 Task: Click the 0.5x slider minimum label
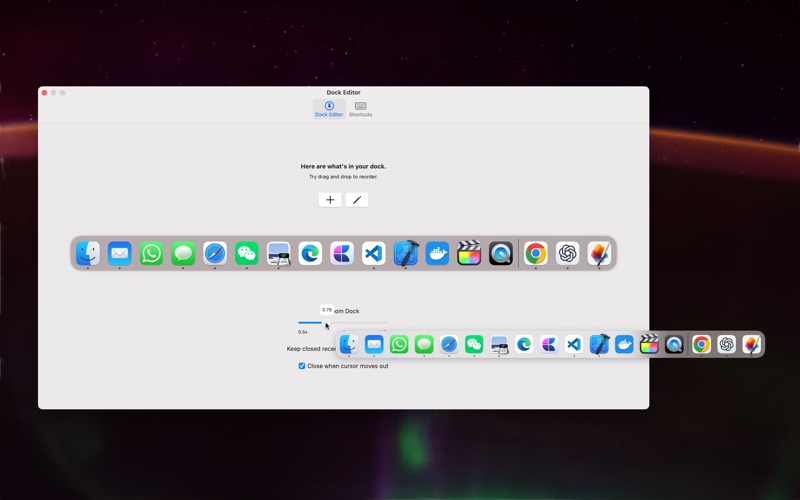pos(303,332)
